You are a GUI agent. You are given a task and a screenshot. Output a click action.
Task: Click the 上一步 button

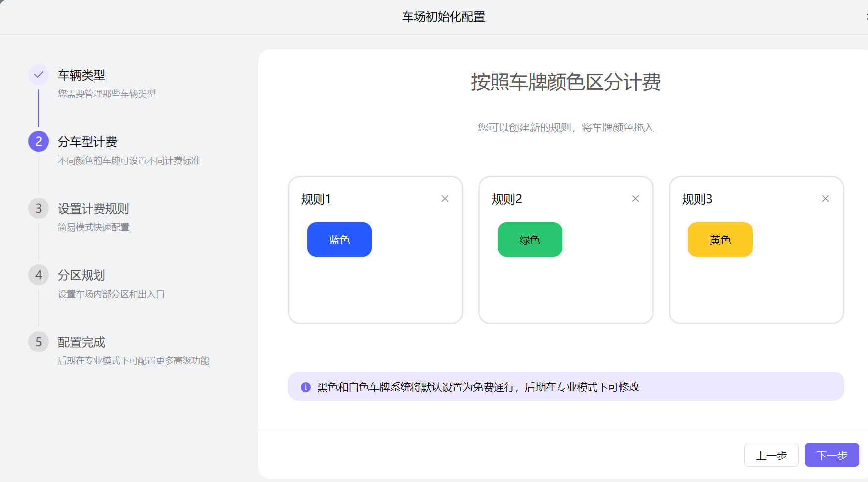tap(772, 455)
